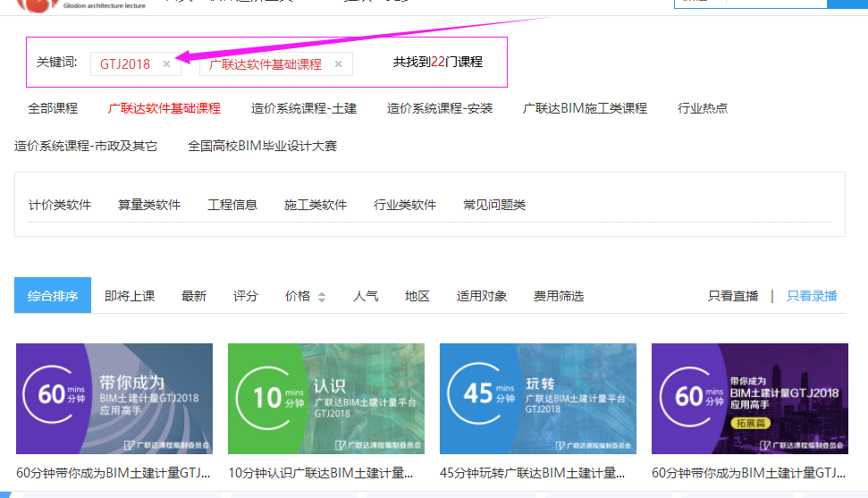This screenshot has height=498, width=868.
Task: Open the 地区 filter
Action: point(417,296)
